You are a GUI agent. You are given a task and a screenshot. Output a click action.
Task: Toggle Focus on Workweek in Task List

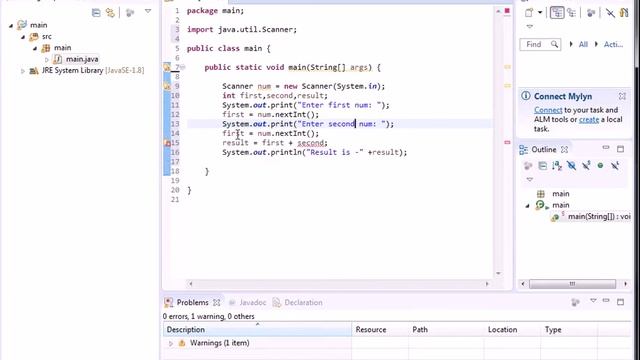tap(591, 13)
